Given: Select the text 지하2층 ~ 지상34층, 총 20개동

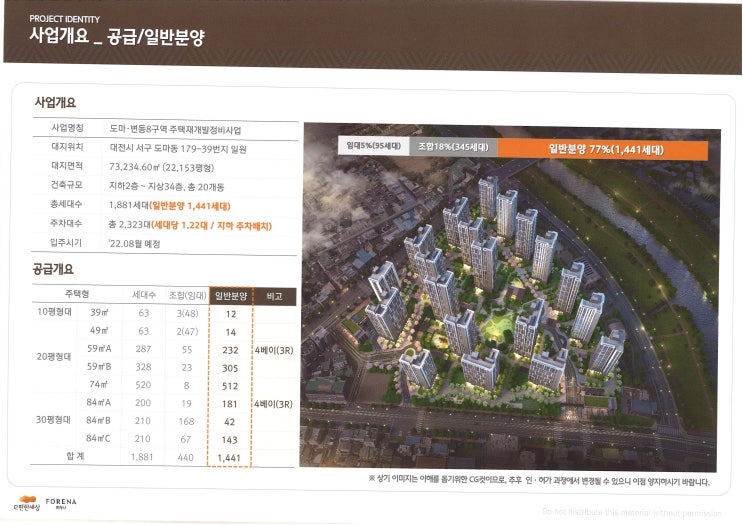Looking at the screenshot, I should (x=166, y=187).
